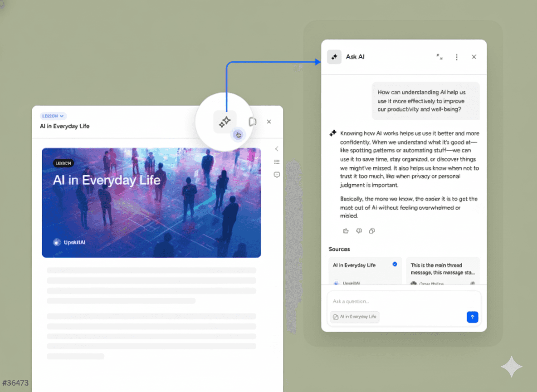This screenshot has width=537, height=392.
Task: Show the lesson outline list icon
Action: [277, 162]
